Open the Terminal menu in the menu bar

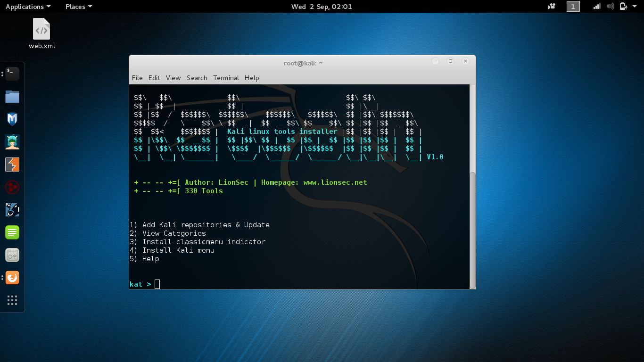click(x=226, y=78)
